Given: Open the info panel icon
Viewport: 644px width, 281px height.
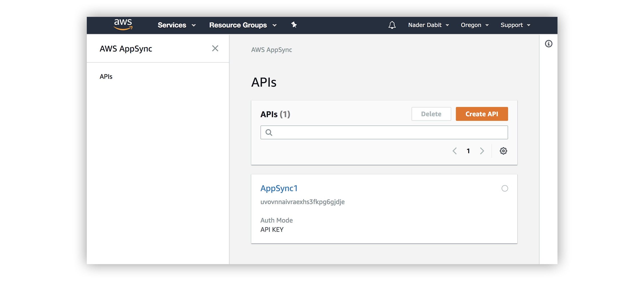Looking at the screenshot, I should click(x=548, y=44).
